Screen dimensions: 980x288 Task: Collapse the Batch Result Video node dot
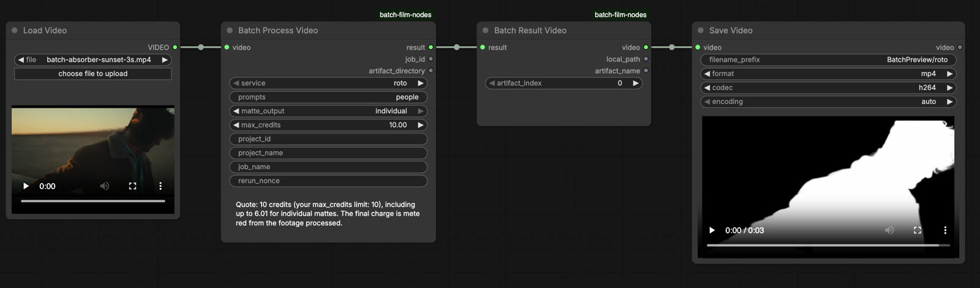[x=486, y=30]
